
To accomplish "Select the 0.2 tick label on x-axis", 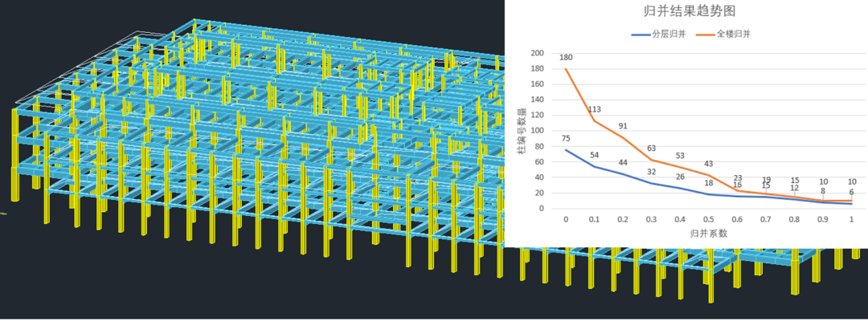I will [623, 219].
